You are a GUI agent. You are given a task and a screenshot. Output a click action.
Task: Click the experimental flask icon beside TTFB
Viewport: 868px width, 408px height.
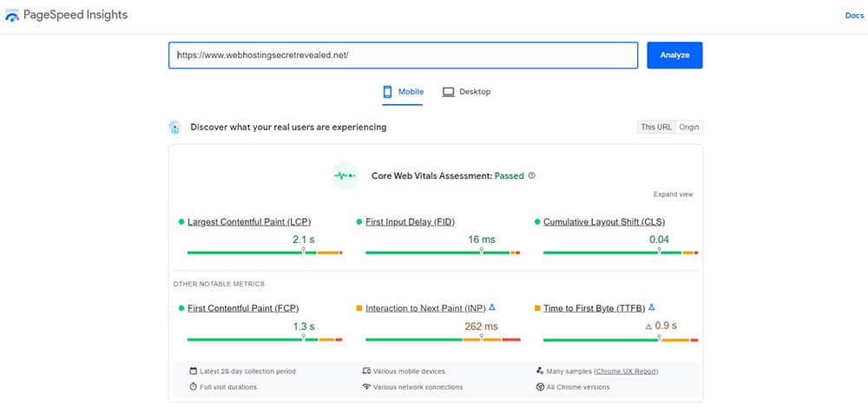click(x=651, y=307)
